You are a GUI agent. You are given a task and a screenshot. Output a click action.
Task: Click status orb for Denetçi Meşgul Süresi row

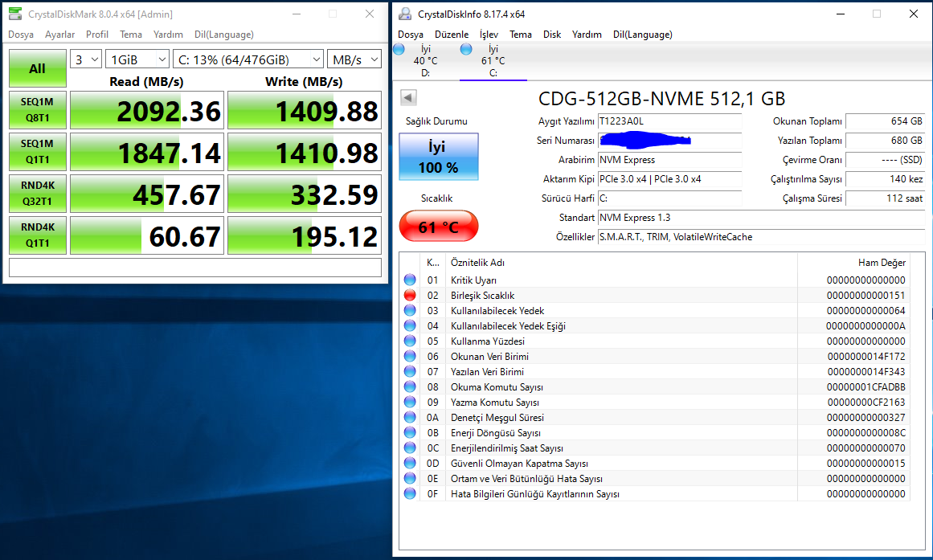coord(409,417)
